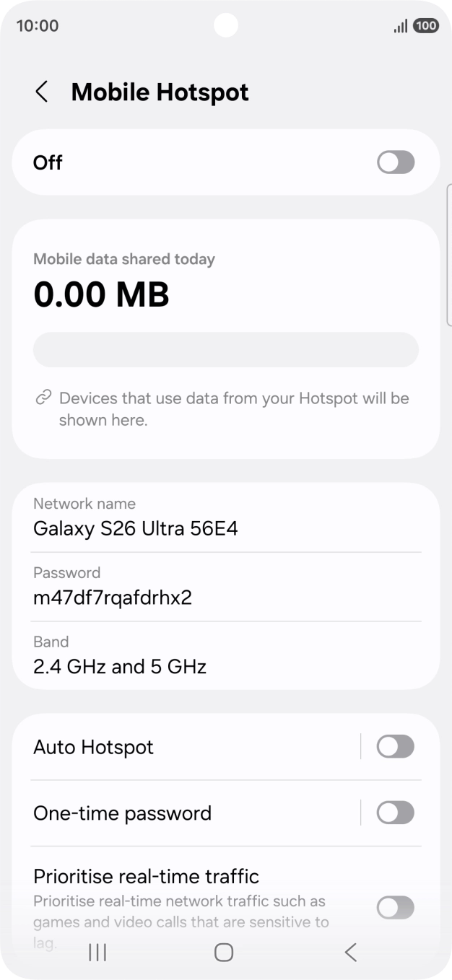Open the Network name editor
Screen dimensions: 452x980
(226, 517)
